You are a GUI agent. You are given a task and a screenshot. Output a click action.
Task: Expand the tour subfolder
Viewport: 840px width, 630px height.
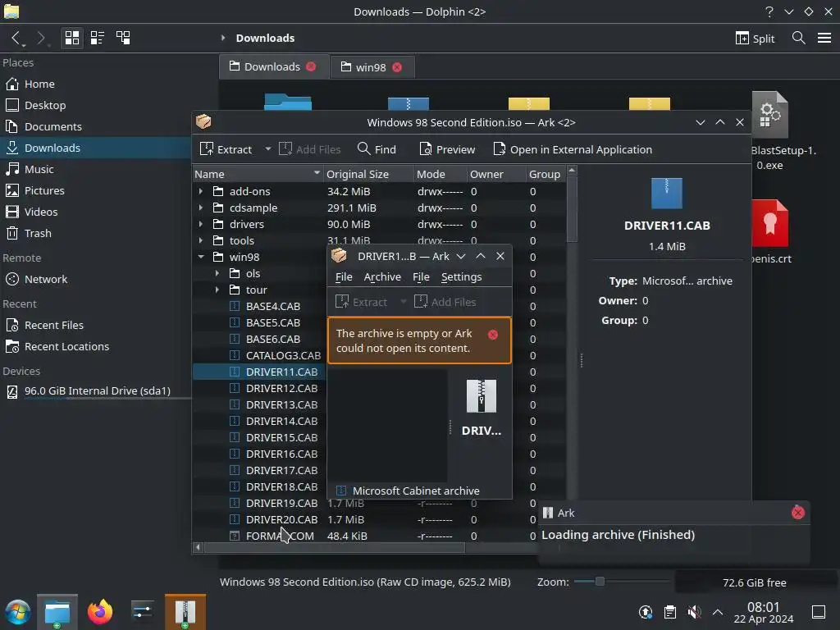tap(217, 290)
